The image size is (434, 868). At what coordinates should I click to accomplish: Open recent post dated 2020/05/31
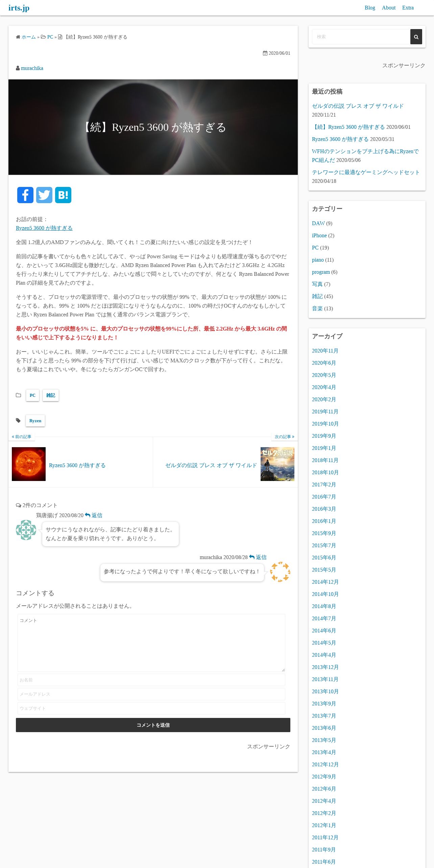(x=340, y=139)
